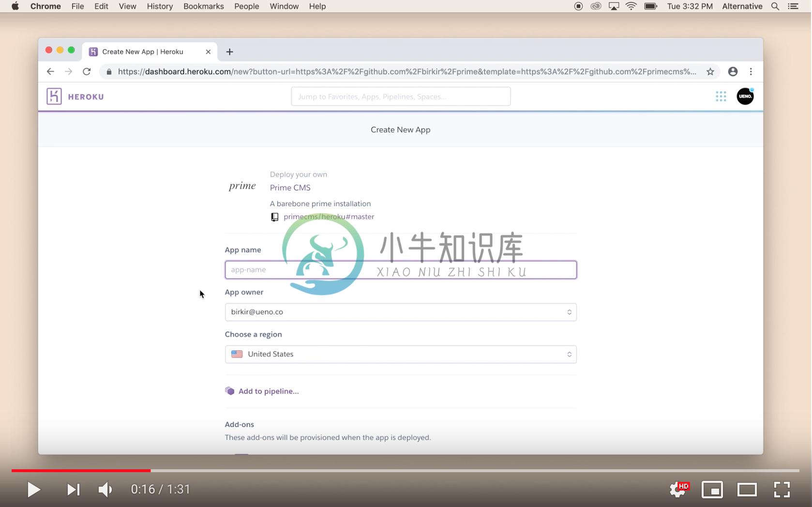Click the App name input field
Viewport: 812px width, 507px height.
pyautogui.click(x=401, y=270)
